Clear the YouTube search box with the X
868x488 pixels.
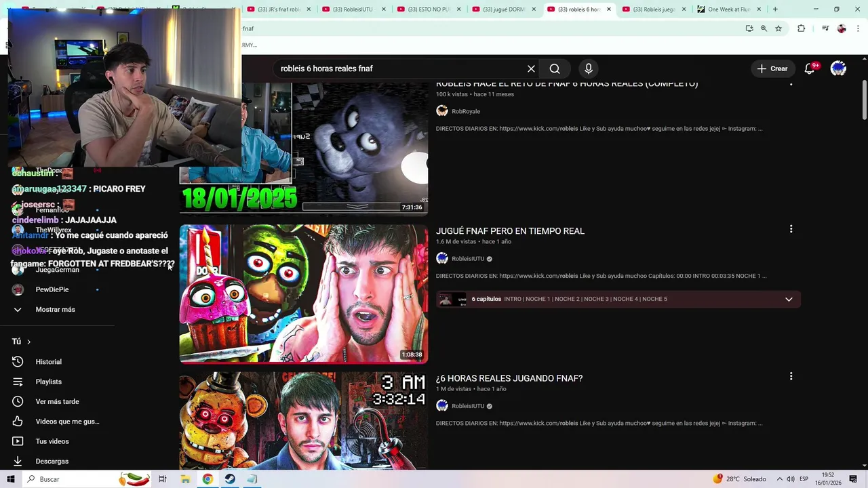click(x=531, y=68)
